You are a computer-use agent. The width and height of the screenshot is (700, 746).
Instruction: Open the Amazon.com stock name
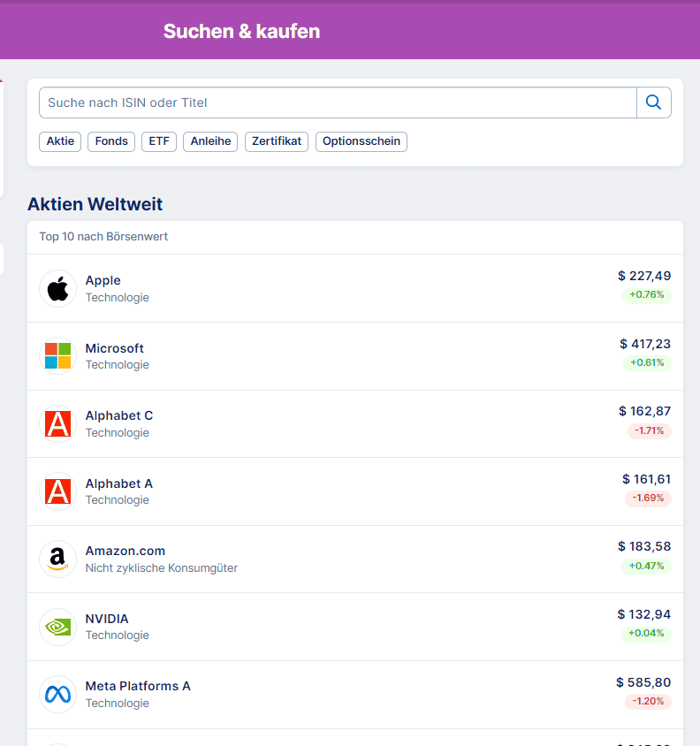click(126, 551)
